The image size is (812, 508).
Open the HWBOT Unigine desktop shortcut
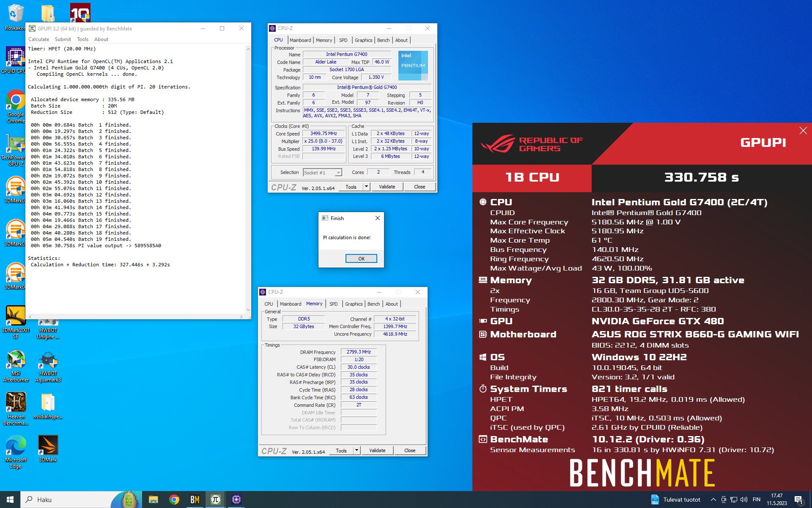48,329
